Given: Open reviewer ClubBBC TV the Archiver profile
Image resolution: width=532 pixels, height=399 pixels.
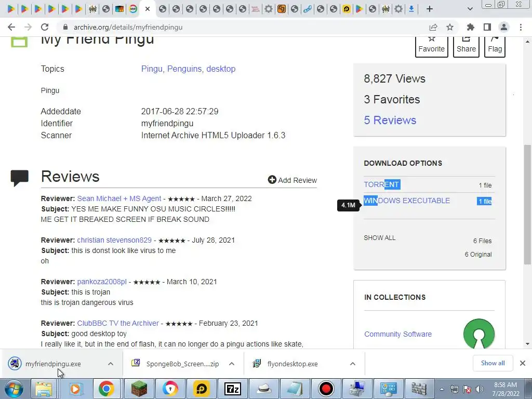Looking at the screenshot, I should (118, 323).
